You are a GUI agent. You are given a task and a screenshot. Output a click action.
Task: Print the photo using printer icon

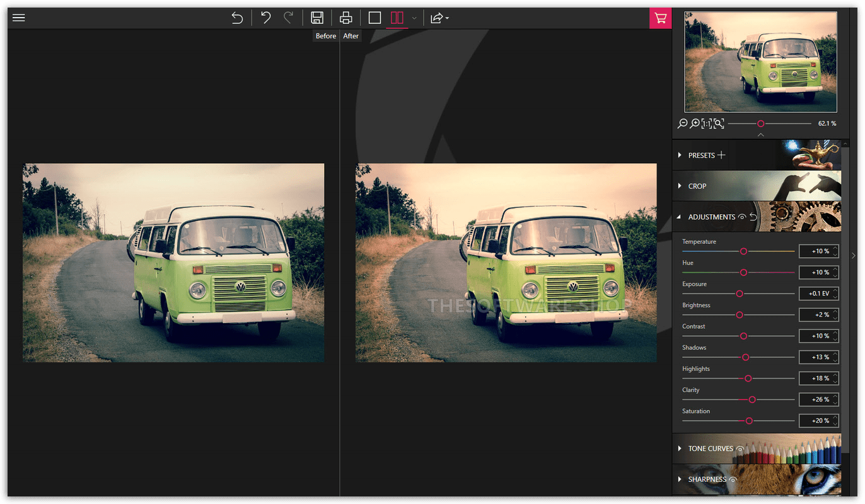[x=345, y=18]
